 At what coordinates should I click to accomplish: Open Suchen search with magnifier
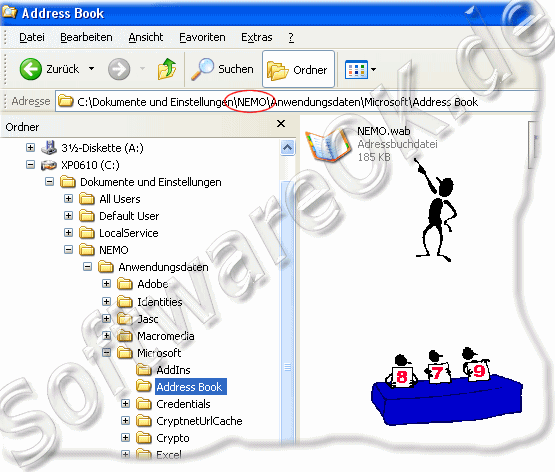coord(222,69)
